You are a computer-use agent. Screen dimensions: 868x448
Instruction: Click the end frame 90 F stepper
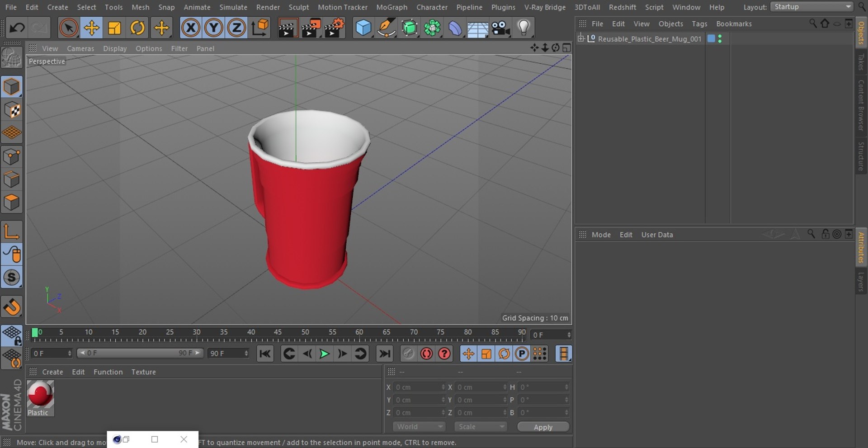pos(246,353)
